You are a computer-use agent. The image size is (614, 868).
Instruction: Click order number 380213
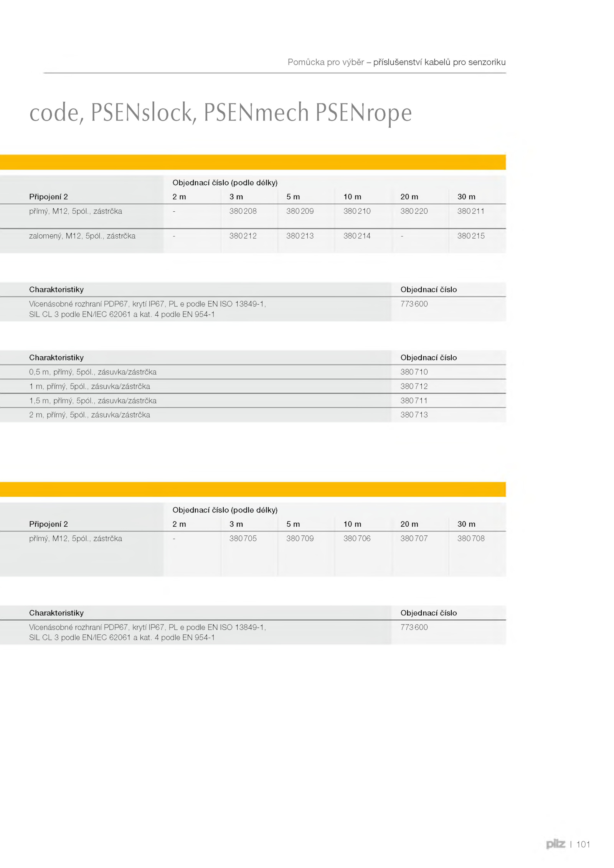[x=300, y=236]
